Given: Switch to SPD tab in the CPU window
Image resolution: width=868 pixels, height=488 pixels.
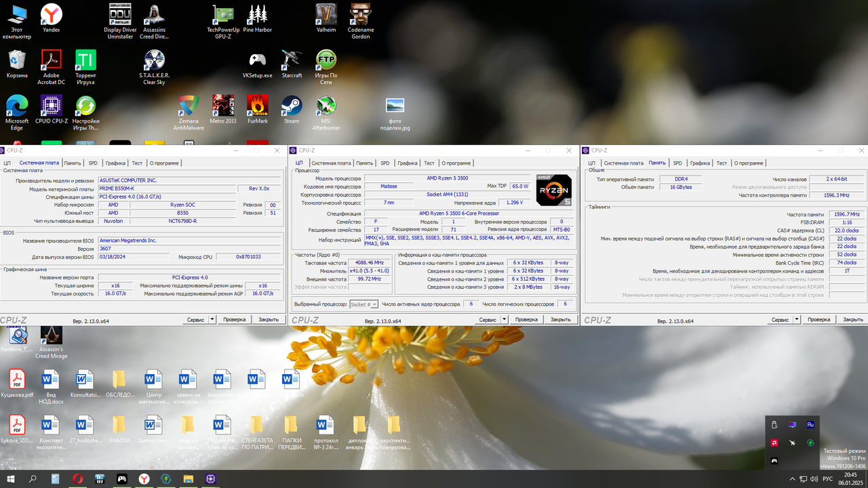Looking at the screenshot, I should pos(385,163).
